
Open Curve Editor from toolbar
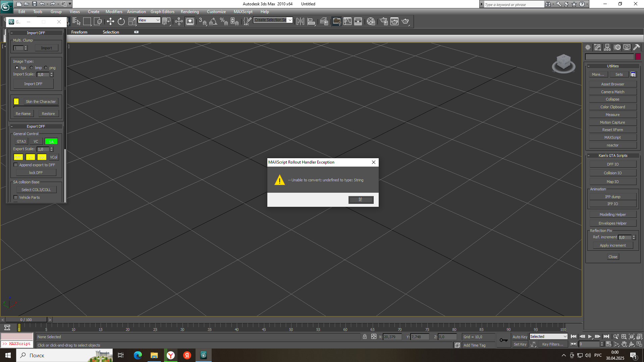[347, 22]
